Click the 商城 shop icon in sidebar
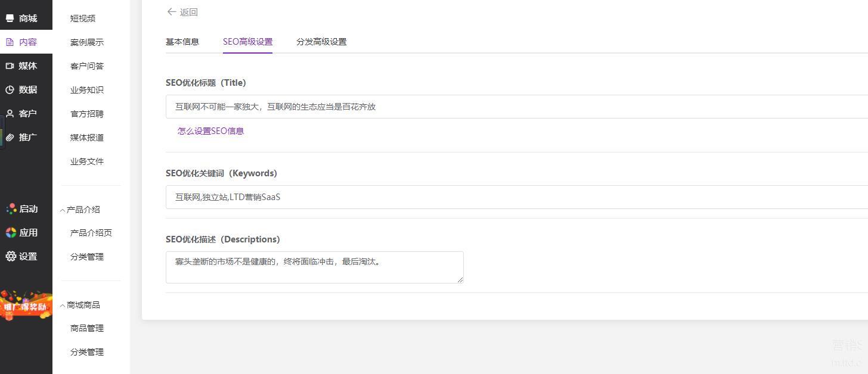Screen dimensions: 868x374 10,18
